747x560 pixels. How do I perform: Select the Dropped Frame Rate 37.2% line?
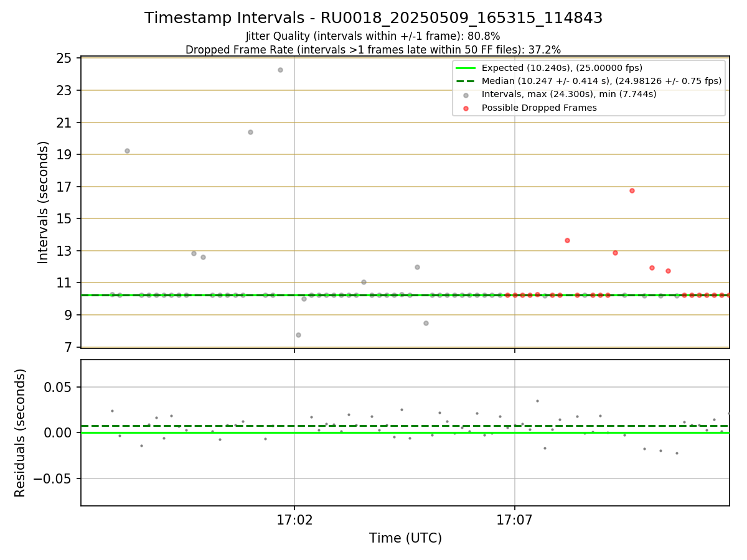click(373, 50)
